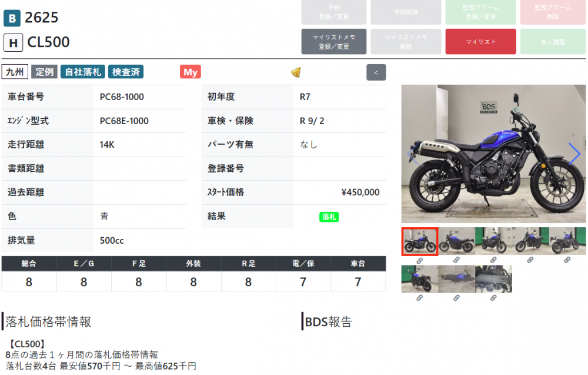Select the 検査済 tag
Image resolution: width=588 pixels, height=375 pixels.
[x=126, y=72]
